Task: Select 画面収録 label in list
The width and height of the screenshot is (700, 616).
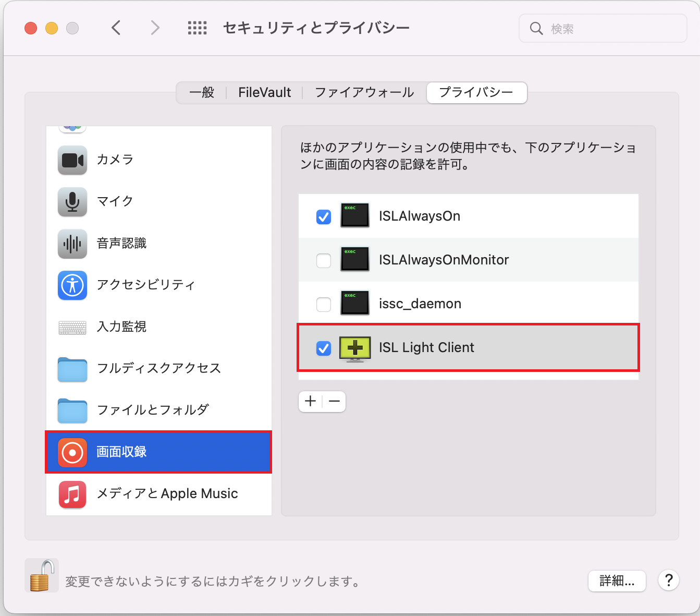Action: click(122, 452)
